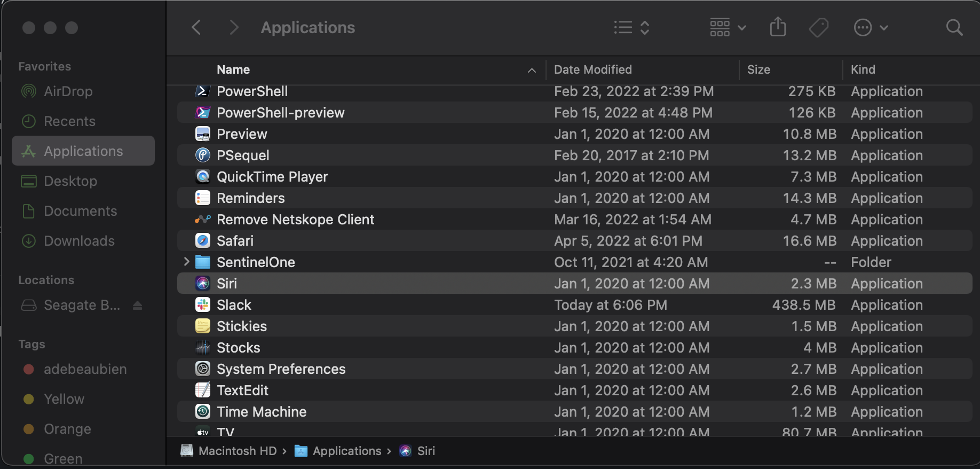Viewport: 980px width, 469px height.
Task: Select the Remove Netskope Client name
Action: point(296,220)
